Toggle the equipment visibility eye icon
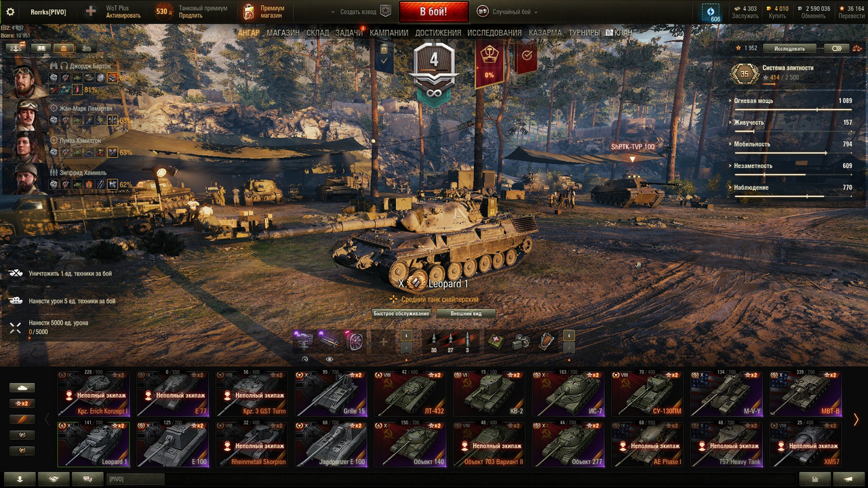This screenshot has height=488, width=868. pyautogui.click(x=330, y=360)
